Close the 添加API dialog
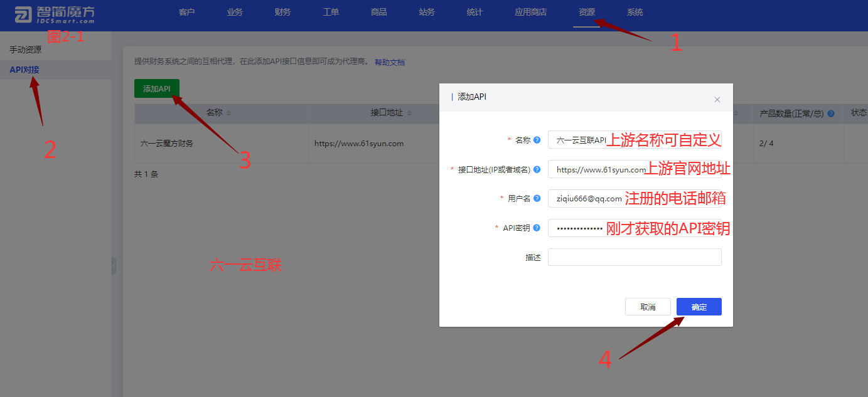Screen dimensions: 868x397 coord(717,100)
